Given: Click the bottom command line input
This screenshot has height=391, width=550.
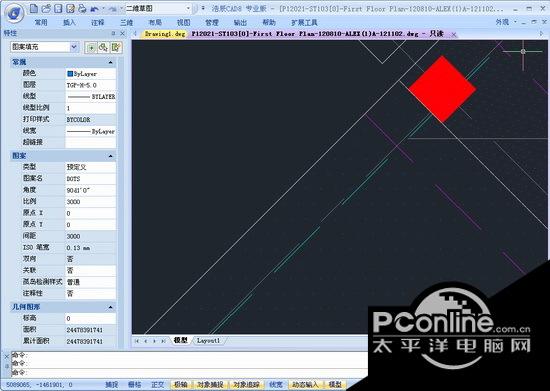Looking at the screenshot, I should click(189, 373).
